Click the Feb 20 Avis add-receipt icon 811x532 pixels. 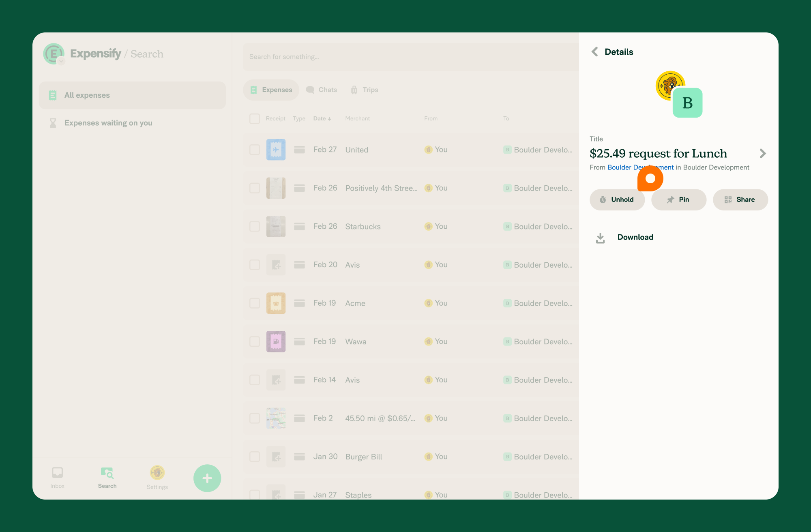[276, 265]
